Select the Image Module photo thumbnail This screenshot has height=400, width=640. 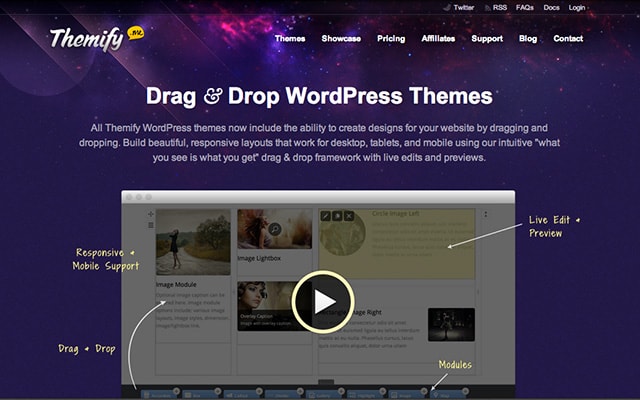(193, 241)
